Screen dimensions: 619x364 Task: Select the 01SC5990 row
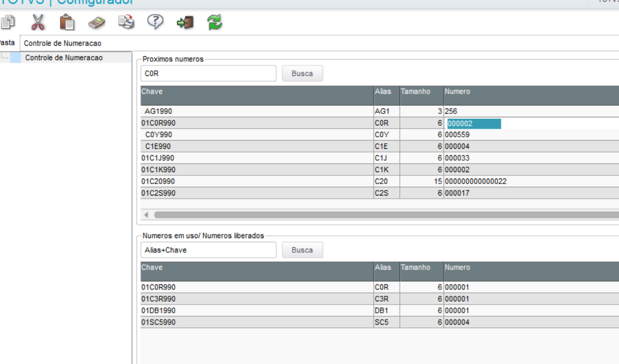click(x=380, y=322)
